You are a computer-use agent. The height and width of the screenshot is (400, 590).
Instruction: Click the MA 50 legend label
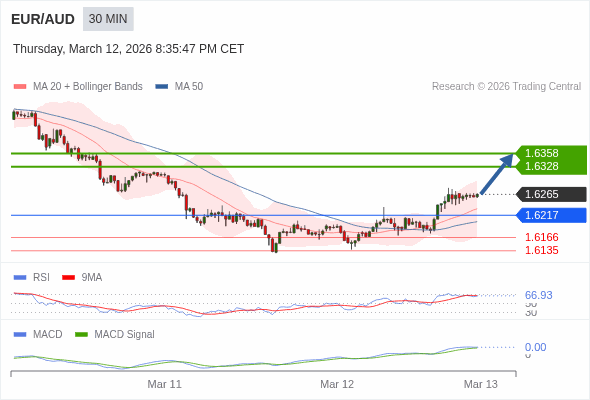[189, 87]
